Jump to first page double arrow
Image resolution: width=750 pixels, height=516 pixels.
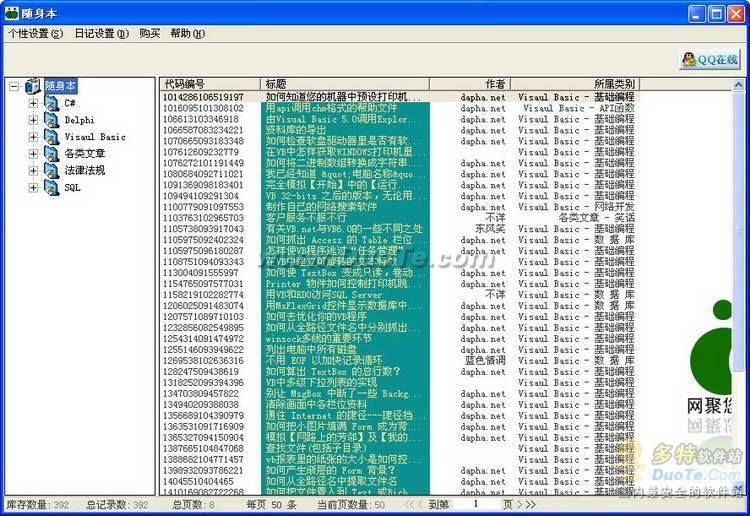[410, 504]
